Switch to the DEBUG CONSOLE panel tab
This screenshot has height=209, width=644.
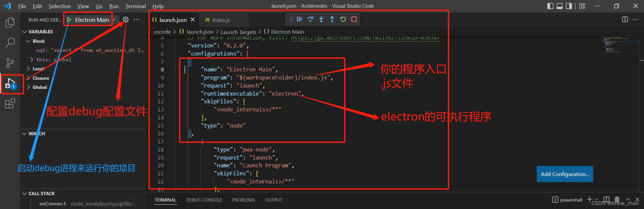204,200
